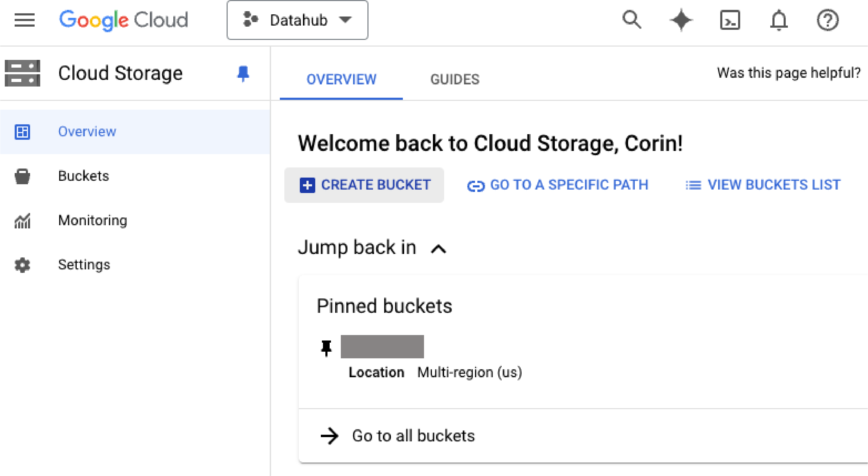Open Buckets in the sidebar

click(x=135, y=176)
